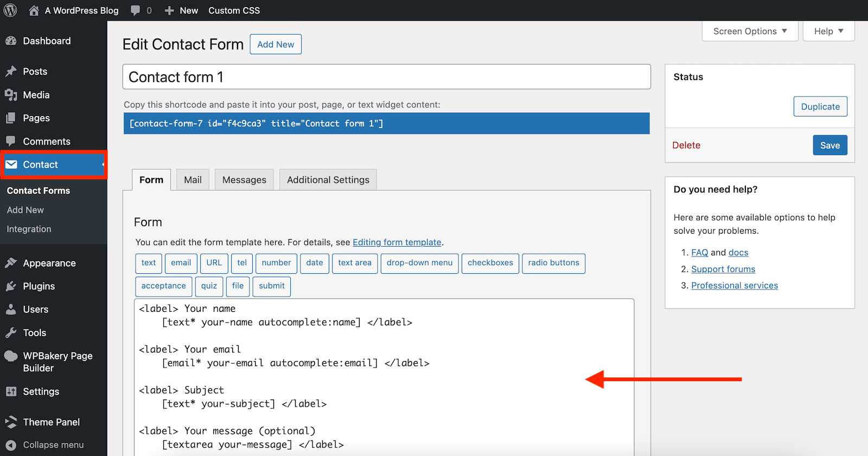This screenshot has height=456, width=868.
Task: Click the WordPress logo icon
Action: click(x=10, y=10)
